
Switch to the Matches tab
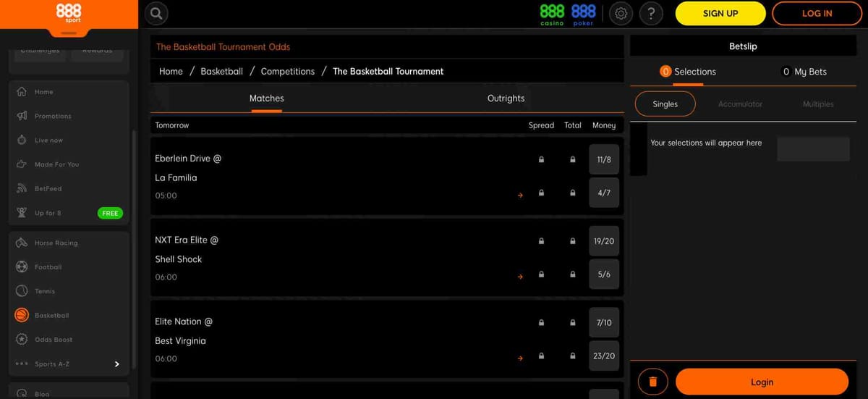pos(267,98)
